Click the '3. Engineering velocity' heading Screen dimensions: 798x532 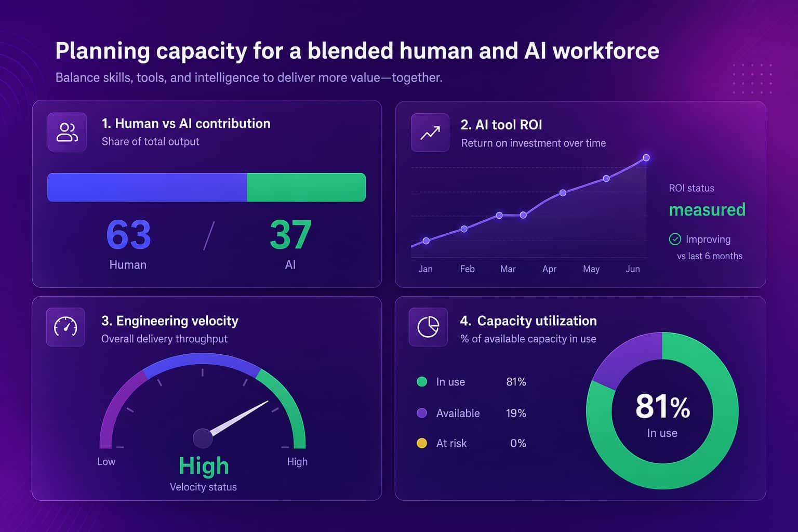(170, 321)
